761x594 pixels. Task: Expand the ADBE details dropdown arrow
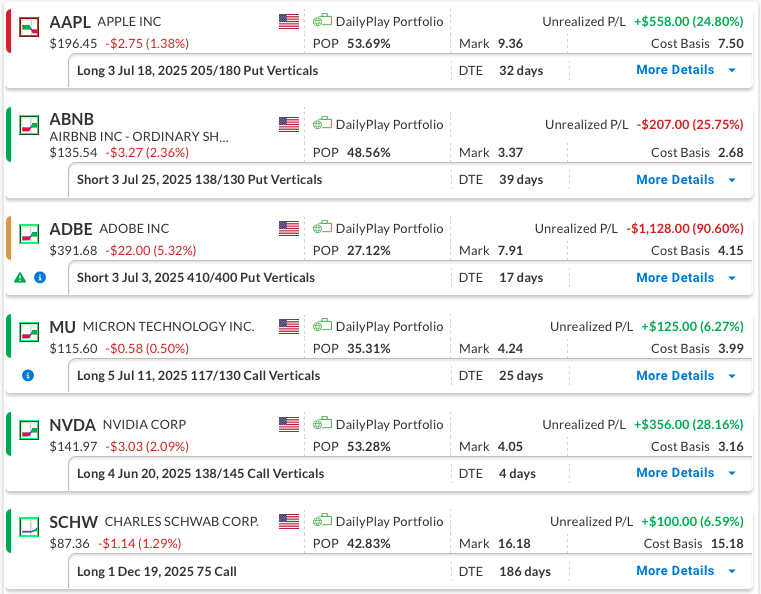(732, 278)
